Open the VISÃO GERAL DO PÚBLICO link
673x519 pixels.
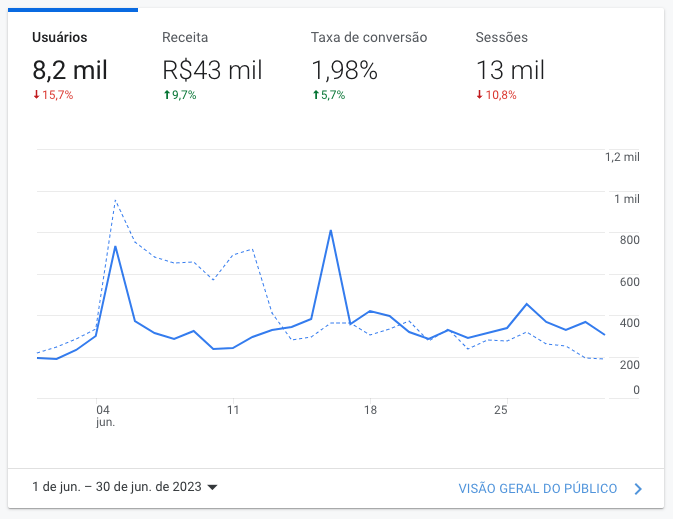coord(537,489)
